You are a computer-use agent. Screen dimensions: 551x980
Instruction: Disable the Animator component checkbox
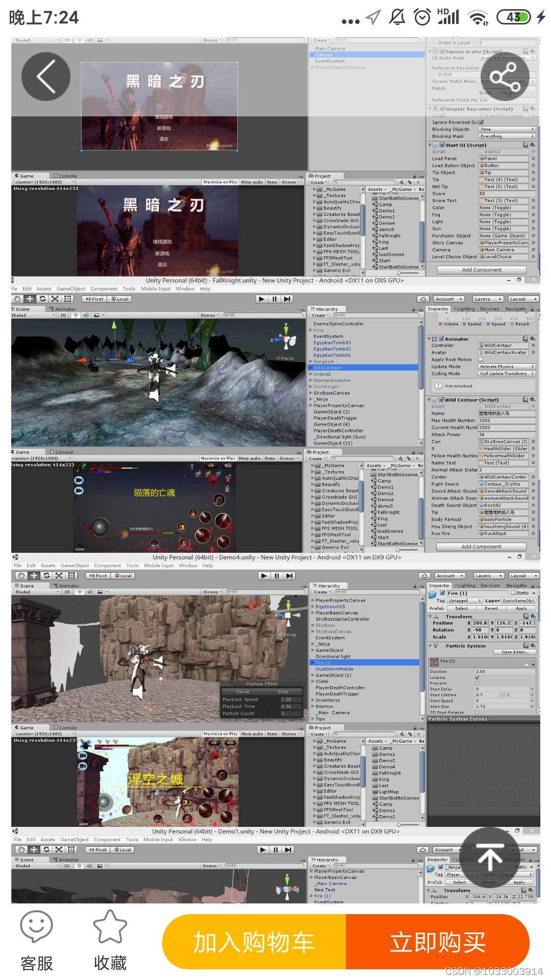441,339
